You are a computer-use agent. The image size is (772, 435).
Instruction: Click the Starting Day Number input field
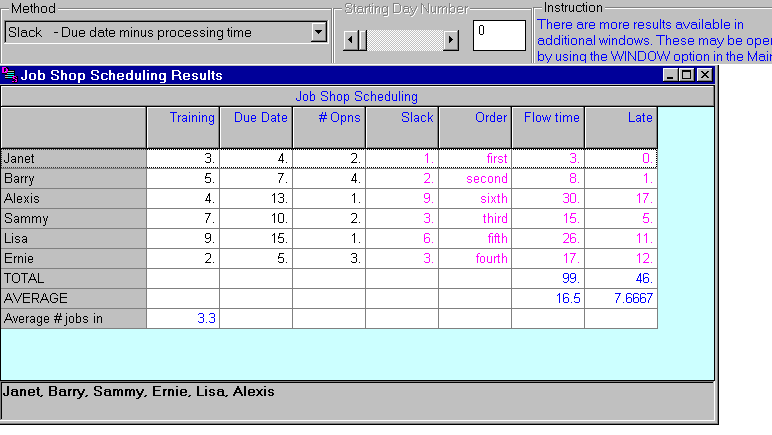coord(498,35)
